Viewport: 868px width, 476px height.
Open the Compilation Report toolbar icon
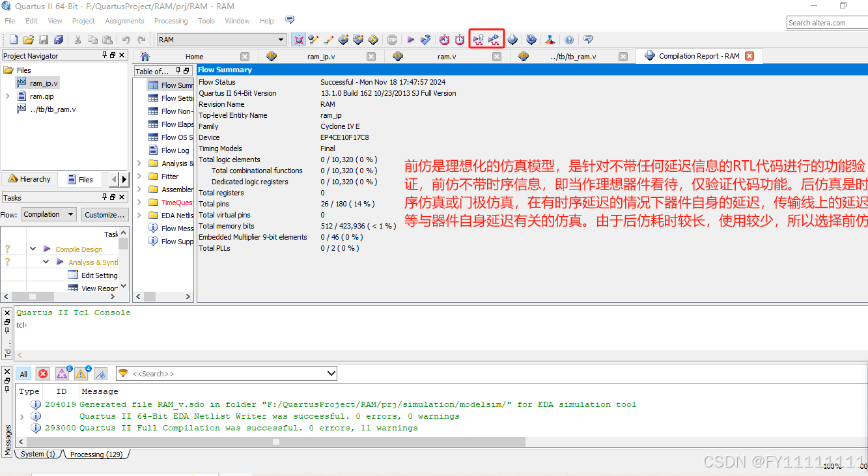512,40
